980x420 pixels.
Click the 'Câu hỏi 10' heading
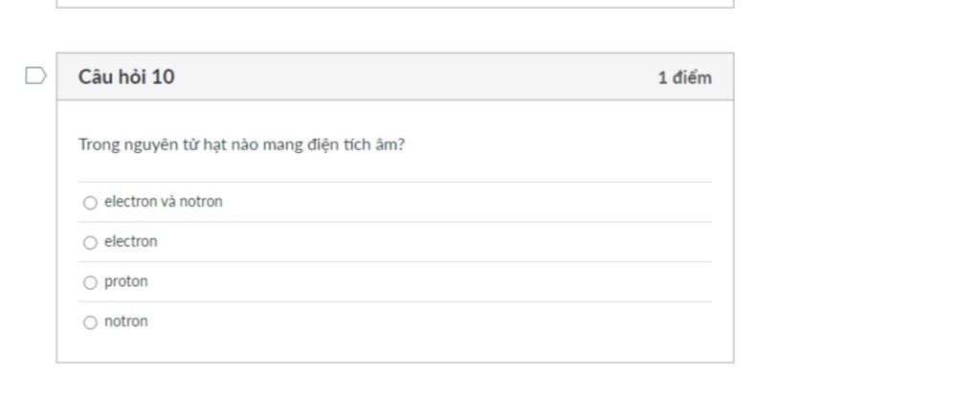pos(126,77)
